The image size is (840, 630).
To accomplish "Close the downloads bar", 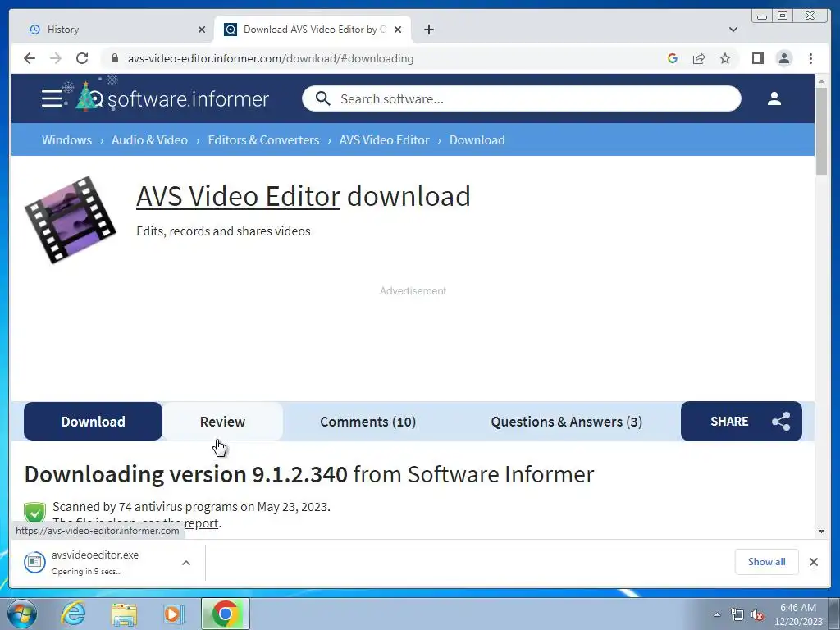I will click(814, 561).
